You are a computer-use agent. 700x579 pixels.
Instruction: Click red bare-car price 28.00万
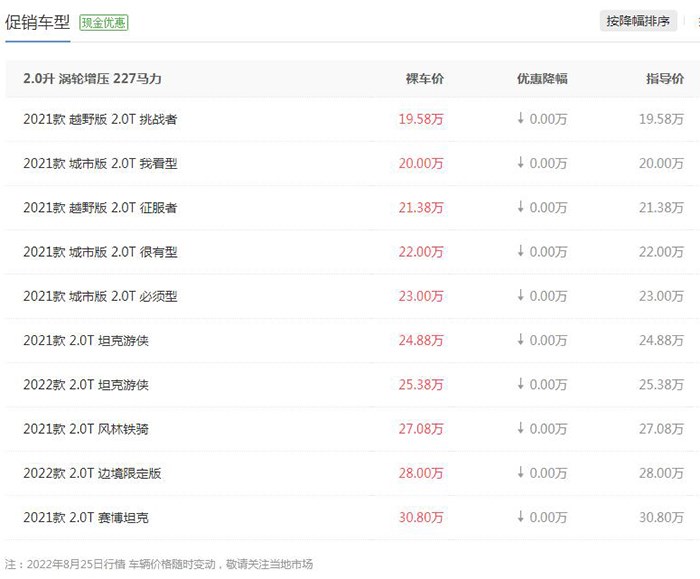point(421,473)
